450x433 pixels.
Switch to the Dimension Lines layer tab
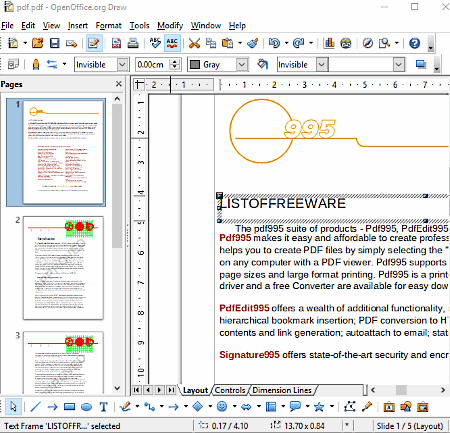(x=282, y=390)
